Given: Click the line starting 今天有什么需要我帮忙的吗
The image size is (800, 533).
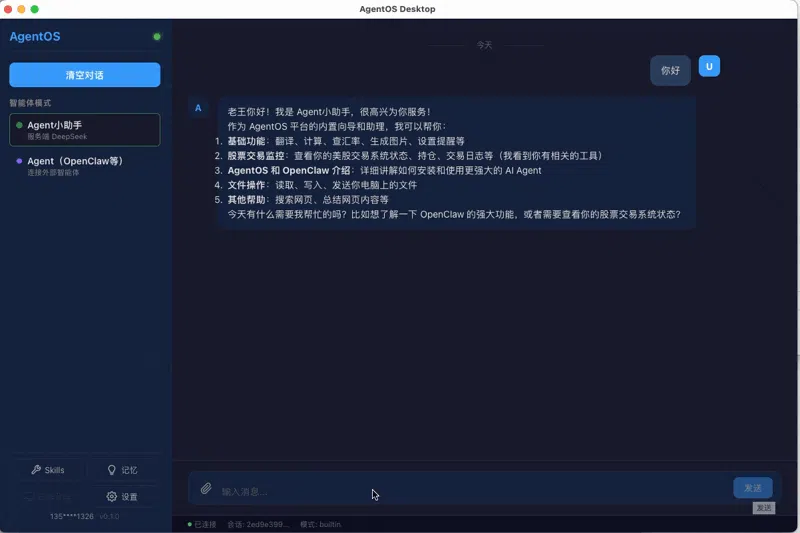Looking at the screenshot, I should [x=454, y=215].
